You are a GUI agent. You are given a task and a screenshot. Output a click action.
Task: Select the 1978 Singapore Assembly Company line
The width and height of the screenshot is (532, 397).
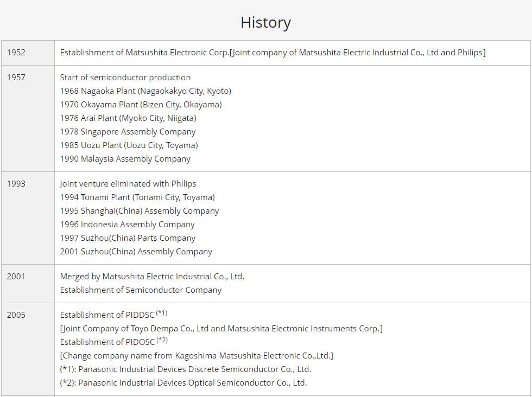pyautogui.click(x=128, y=132)
